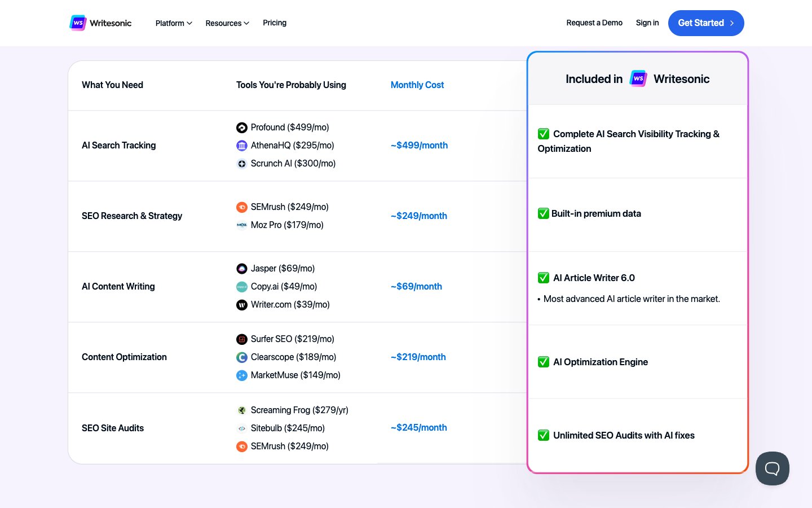Click the Surfer SEO icon
This screenshot has width=812, height=508.
(242, 339)
